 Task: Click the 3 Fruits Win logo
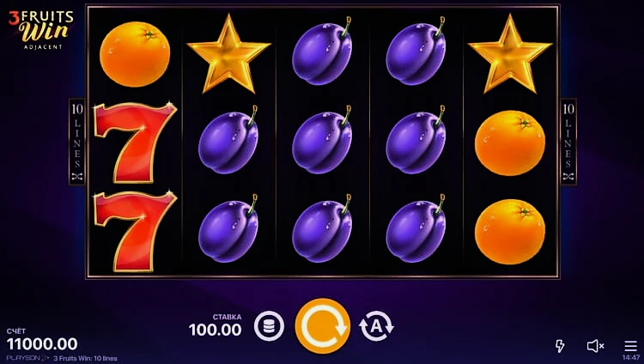(x=41, y=29)
